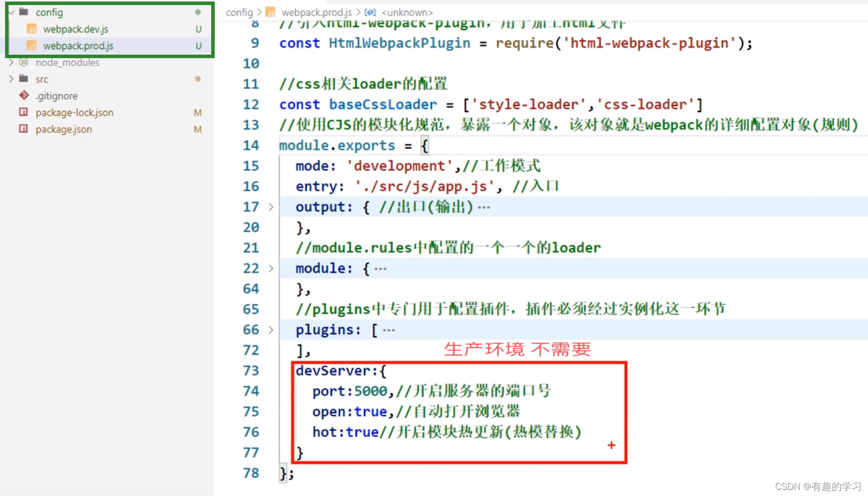Select the src folder name
Screen dimensions: 868x496
click(41, 79)
